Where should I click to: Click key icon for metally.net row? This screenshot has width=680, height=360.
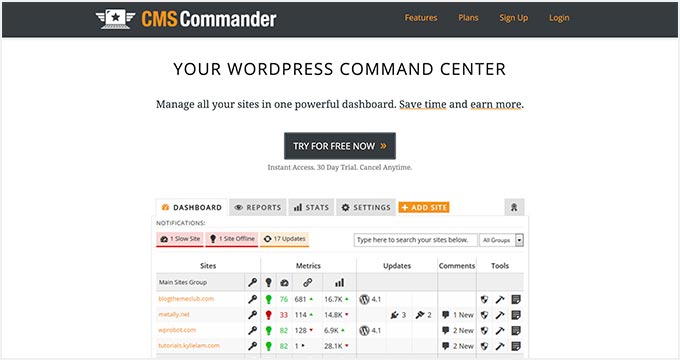click(252, 315)
